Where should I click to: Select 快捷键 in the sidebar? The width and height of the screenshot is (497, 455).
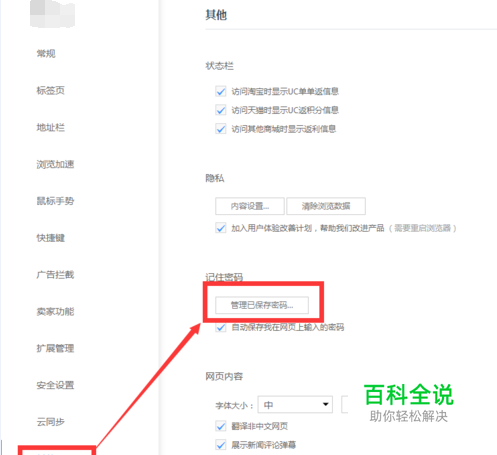click(x=51, y=238)
